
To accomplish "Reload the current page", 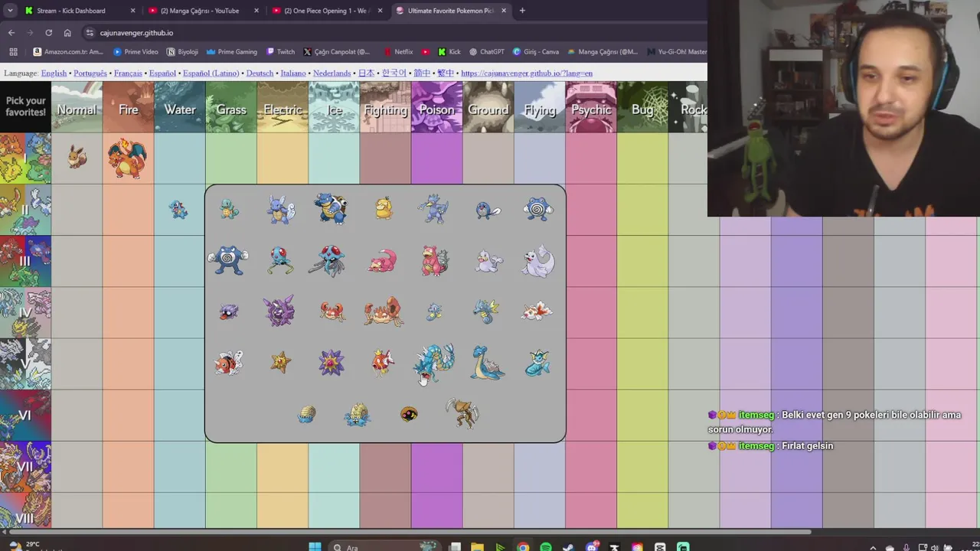I will coord(48,32).
